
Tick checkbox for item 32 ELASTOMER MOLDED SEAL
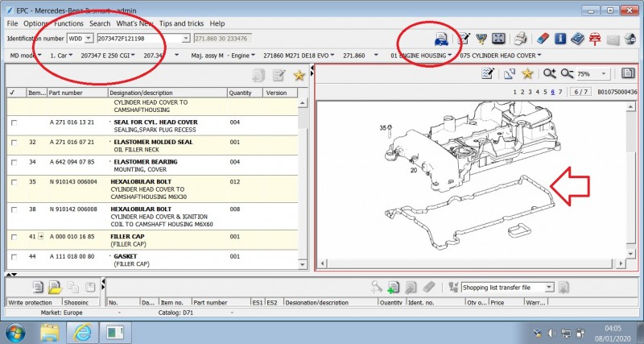(x=14, y=143)
